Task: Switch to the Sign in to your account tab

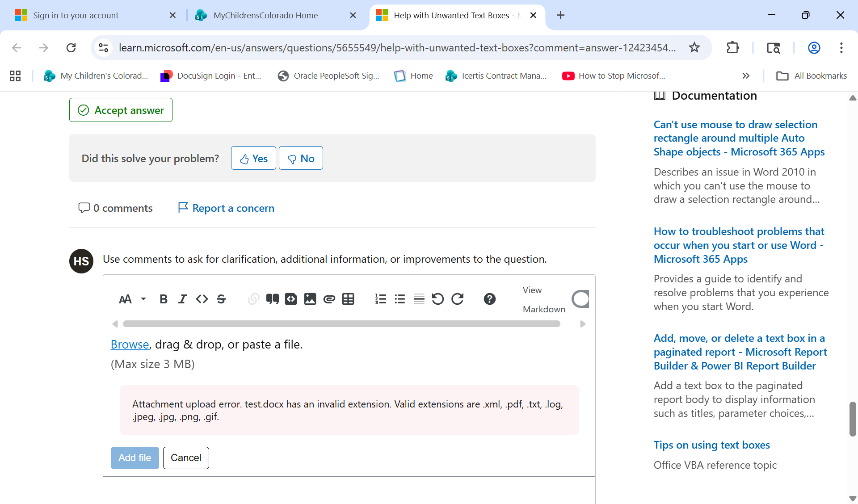Action: pos(76,15)
